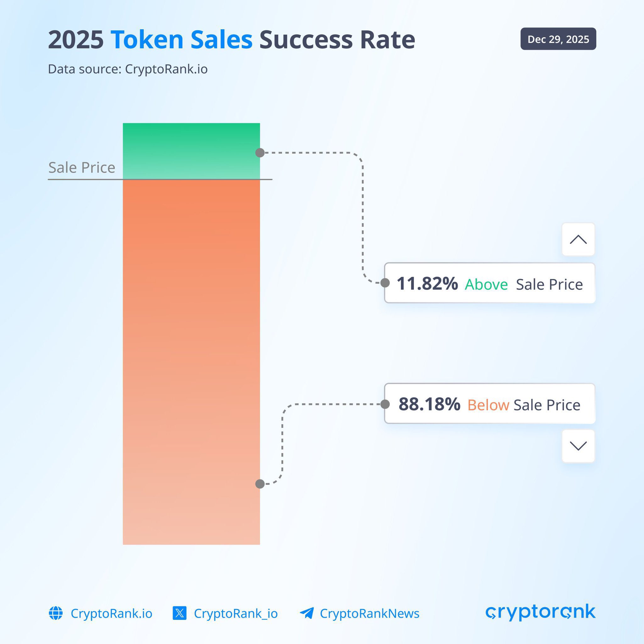Click the Dec 29, 2025 date badge
Screen dimensions: 644x644
coord(558,39)
